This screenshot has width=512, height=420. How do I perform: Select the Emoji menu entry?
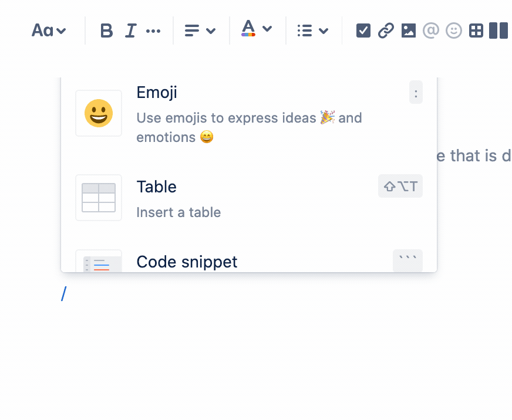coord(249,114)
